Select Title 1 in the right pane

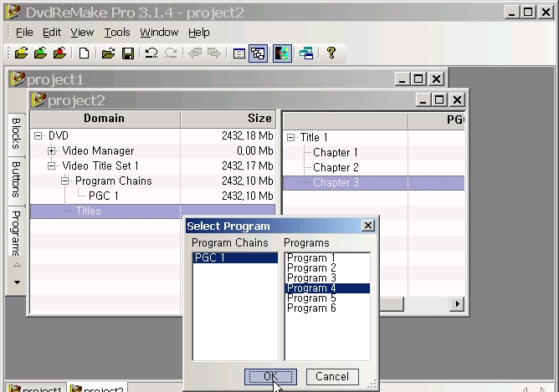[373, 137]
